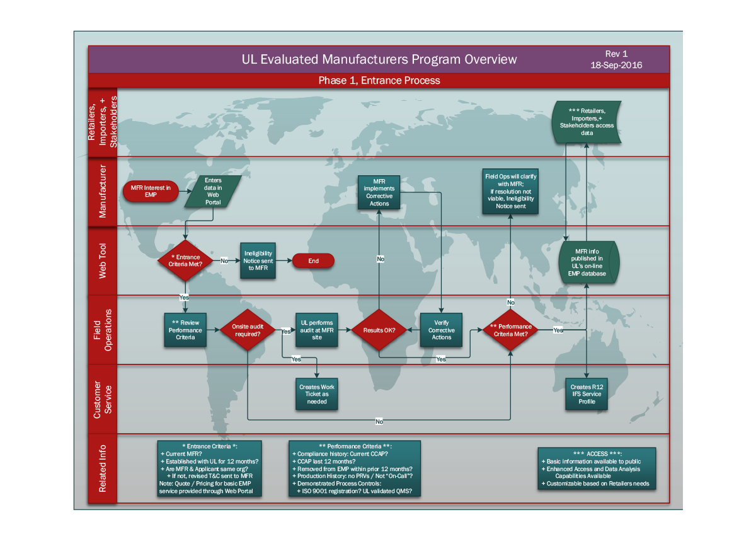Click 'UL performs audit at MFR site' box
Viewport: 756px width, 541px height.
pyautogui.click(x=317, y=330)
